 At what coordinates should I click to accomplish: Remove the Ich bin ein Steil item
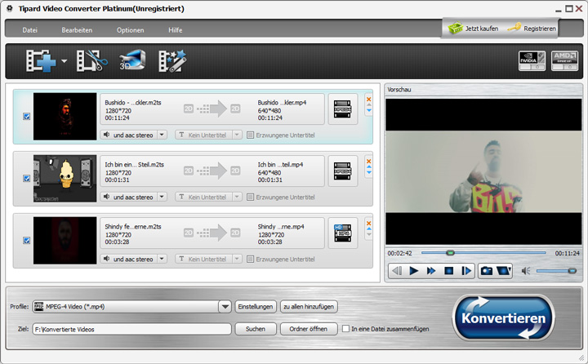(368, 162)
